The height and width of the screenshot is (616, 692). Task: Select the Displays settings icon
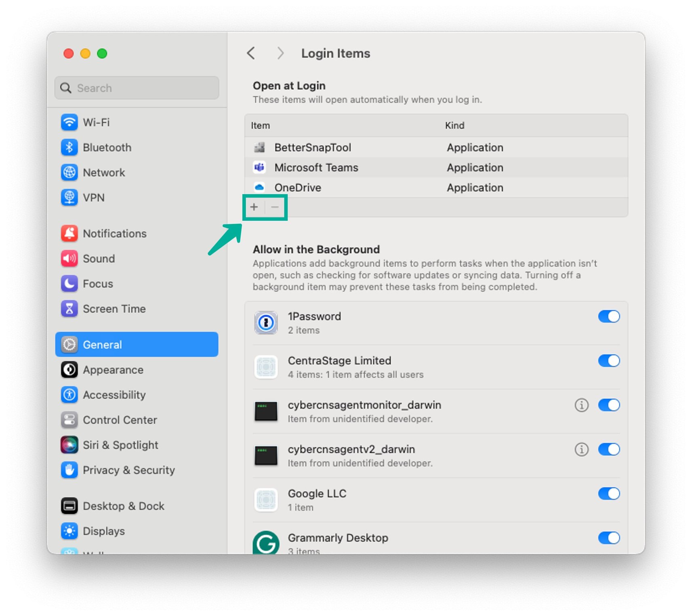tap(69, 531)
